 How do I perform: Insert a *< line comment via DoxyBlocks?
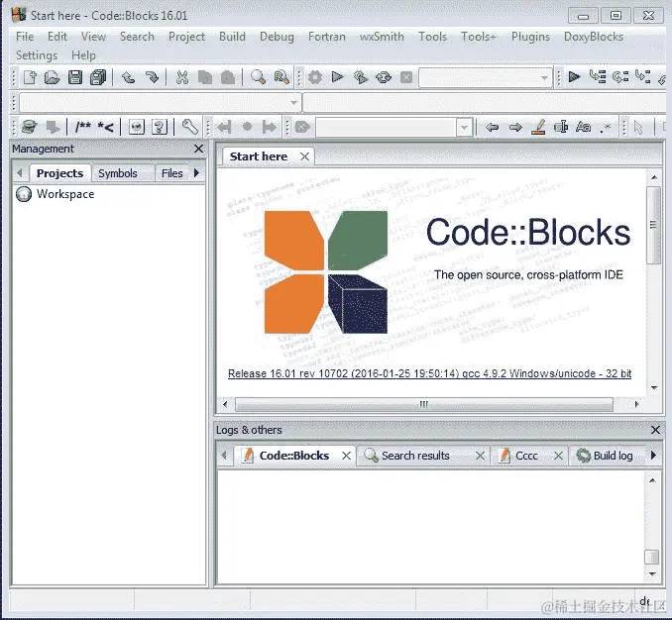(x=105, y=127)
